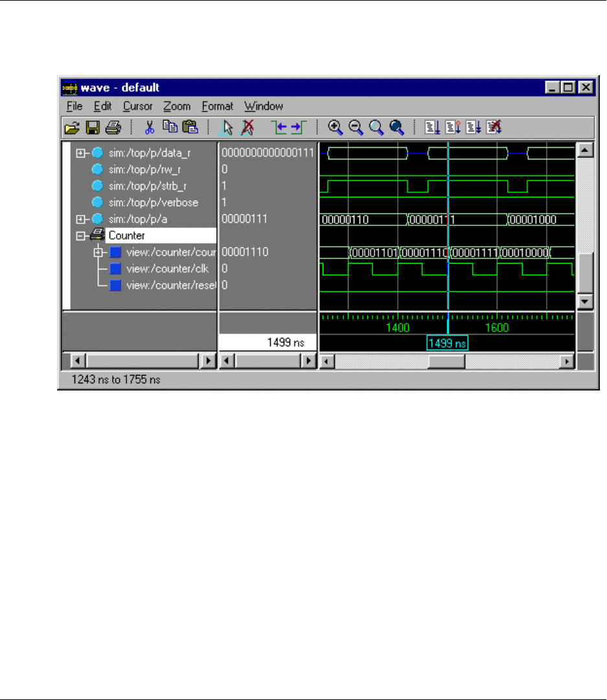
Task: Paste the signal with clipboard icon
Action: pyautogui.click(x=190, y=127)
